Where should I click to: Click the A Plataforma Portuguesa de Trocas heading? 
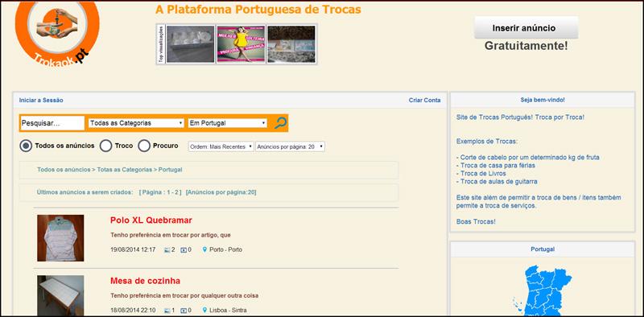(x=258, y=10)
